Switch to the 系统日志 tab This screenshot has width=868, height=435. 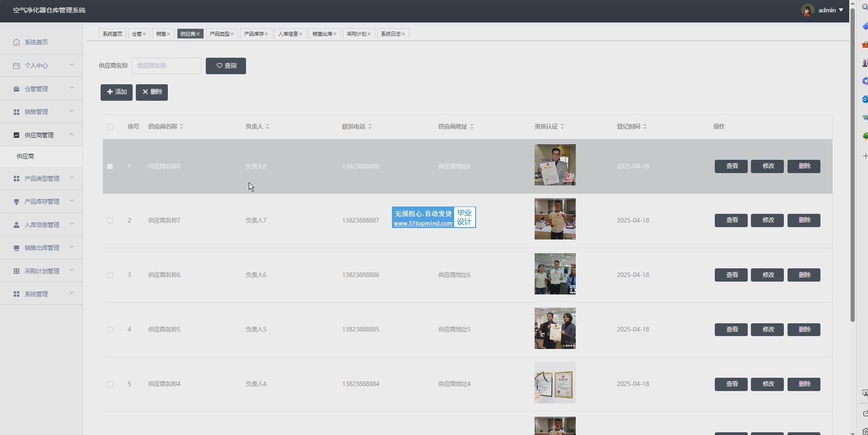390,34
